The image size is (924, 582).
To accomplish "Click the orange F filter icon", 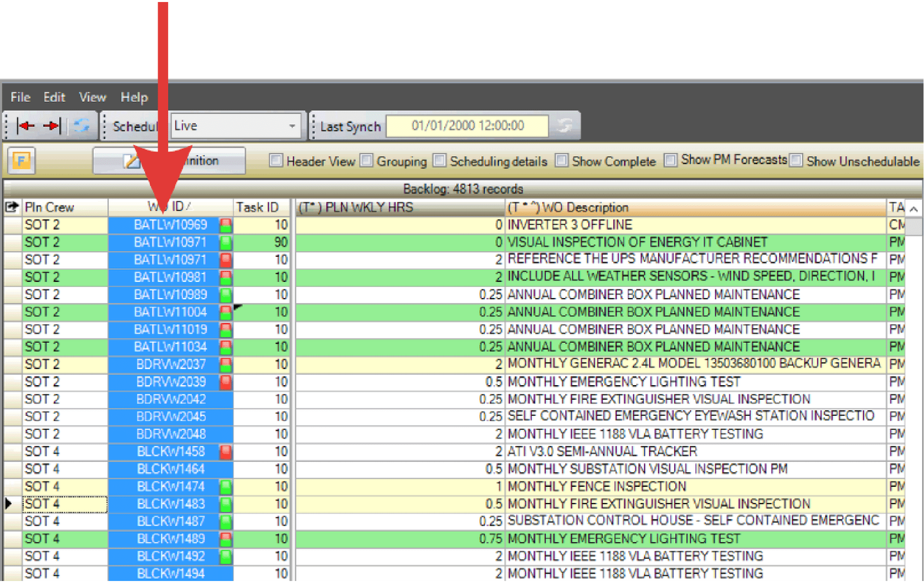I will pos(21,161).
